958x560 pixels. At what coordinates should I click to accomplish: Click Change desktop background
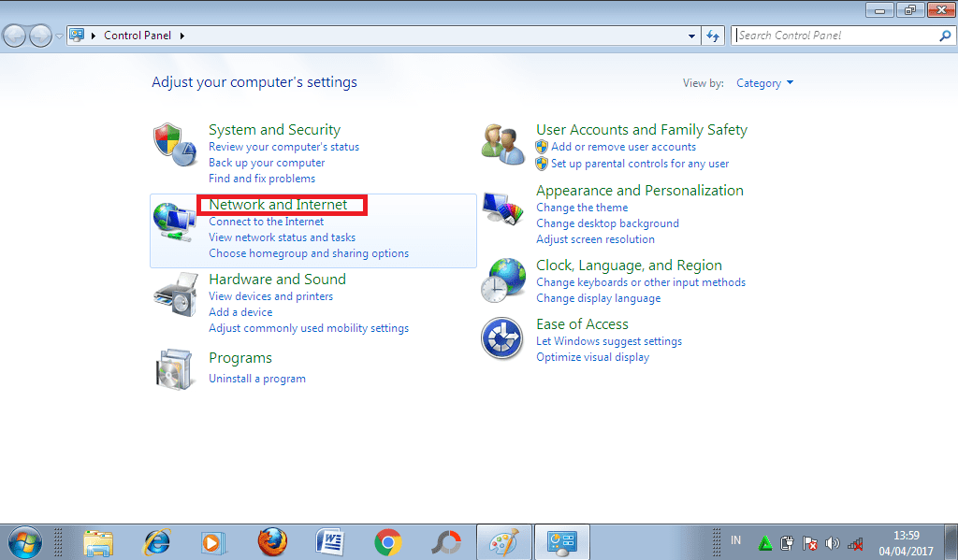[607, 223]
